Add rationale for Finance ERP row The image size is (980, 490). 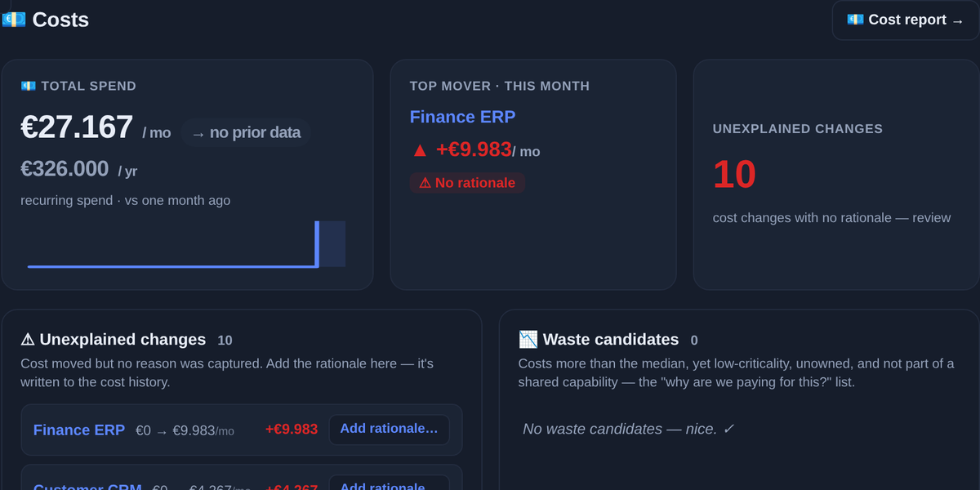coord(389,429)
